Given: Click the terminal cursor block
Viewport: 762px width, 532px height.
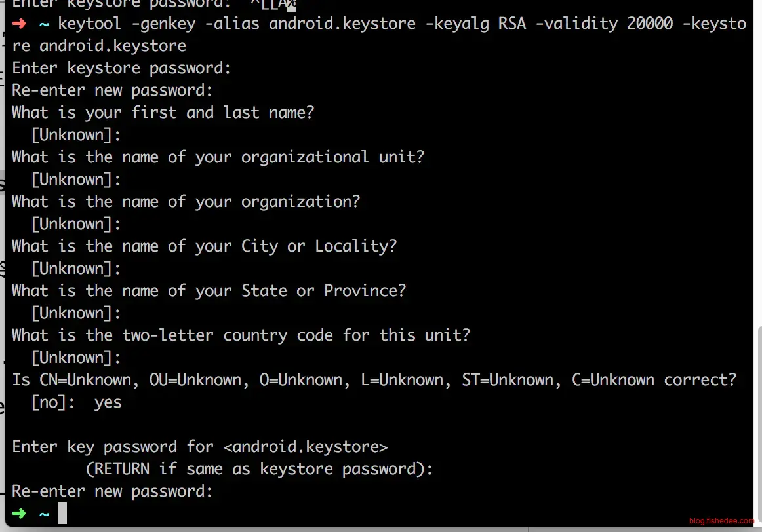Looking at the screenshot, I should coord(62,514).
